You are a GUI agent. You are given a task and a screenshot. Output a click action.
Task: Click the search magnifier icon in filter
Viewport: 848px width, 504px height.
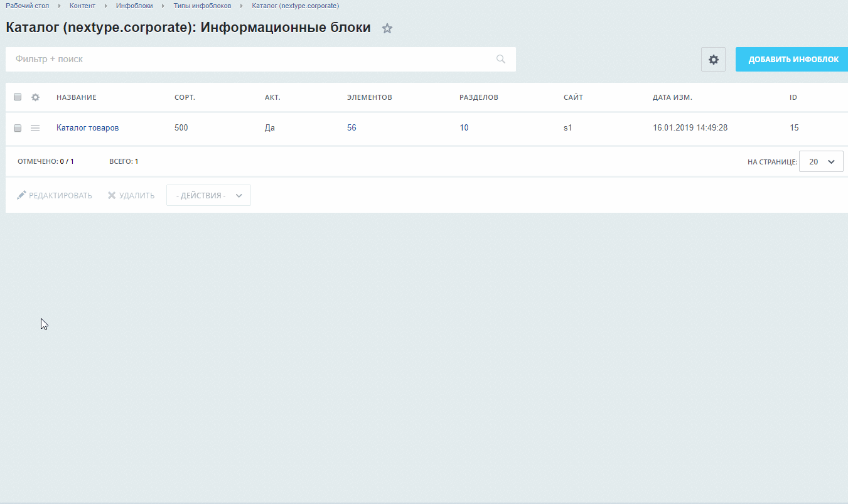pyautogui.click(x=501, y=59)
